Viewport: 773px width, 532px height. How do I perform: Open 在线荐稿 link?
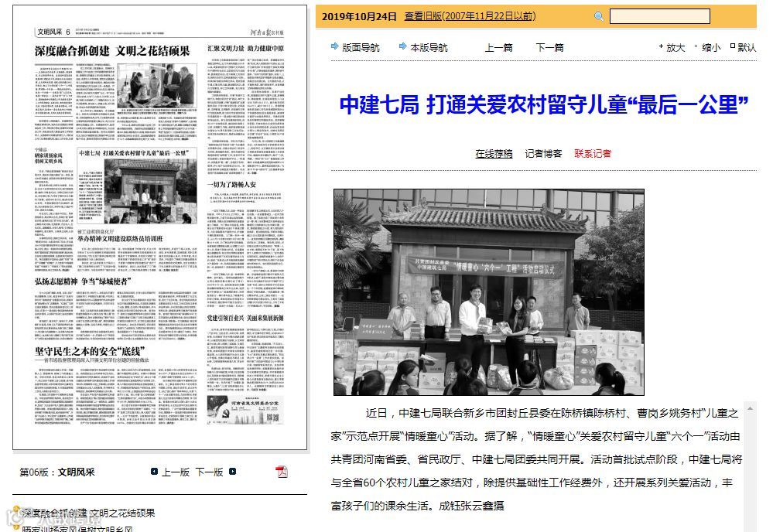(x=494, y=154)
